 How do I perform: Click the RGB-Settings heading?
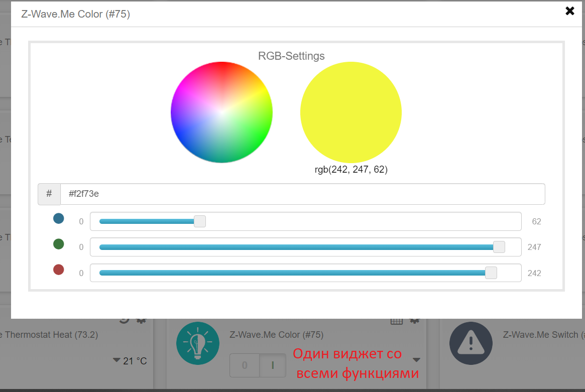[x=291, y=56]
